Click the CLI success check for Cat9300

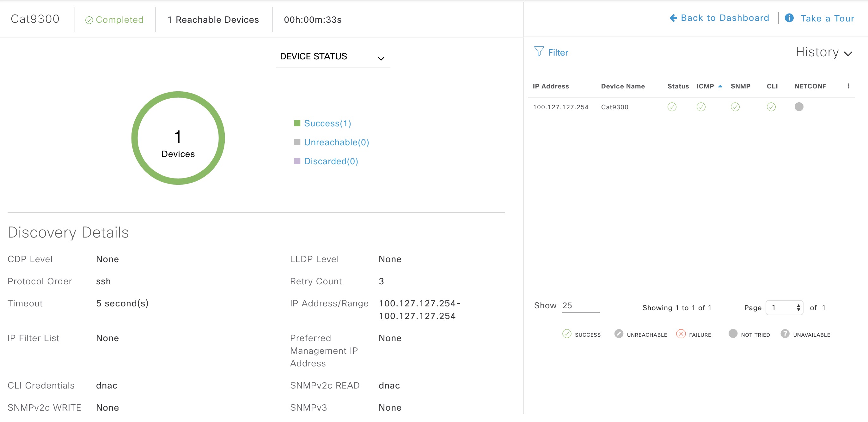pyautogui.click(x=771, y=107)
